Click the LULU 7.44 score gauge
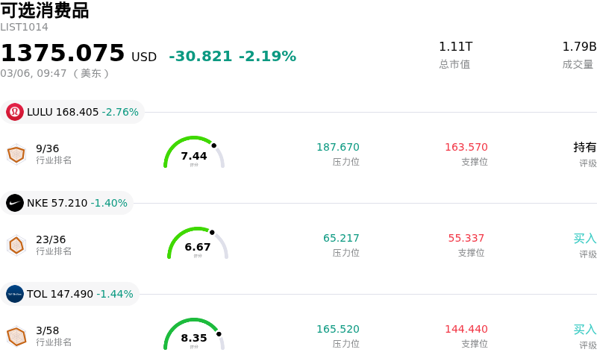The height and width of the screenshot is (364, 597). 194,154
